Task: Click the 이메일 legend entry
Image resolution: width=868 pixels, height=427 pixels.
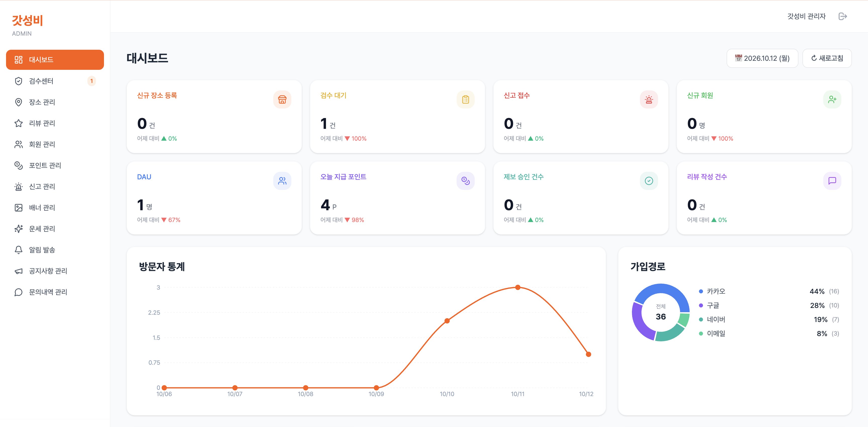Action: pyautogui.click(x=769, y=334)
